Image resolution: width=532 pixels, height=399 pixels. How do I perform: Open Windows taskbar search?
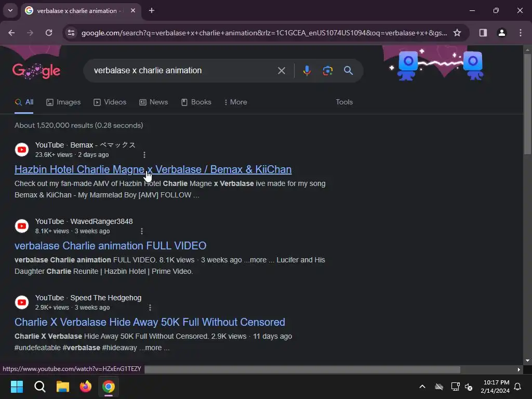pyautogui.click(x=39, y=387)
